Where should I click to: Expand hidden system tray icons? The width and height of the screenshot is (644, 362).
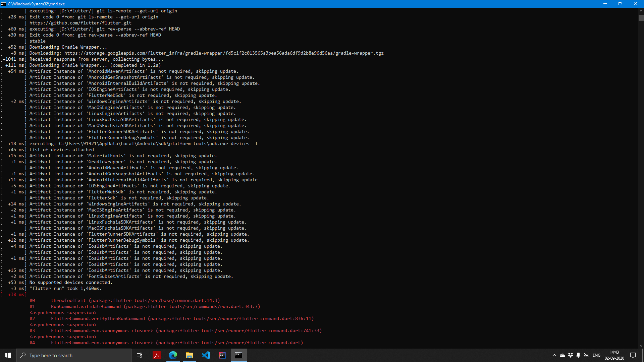pos(554,355)
